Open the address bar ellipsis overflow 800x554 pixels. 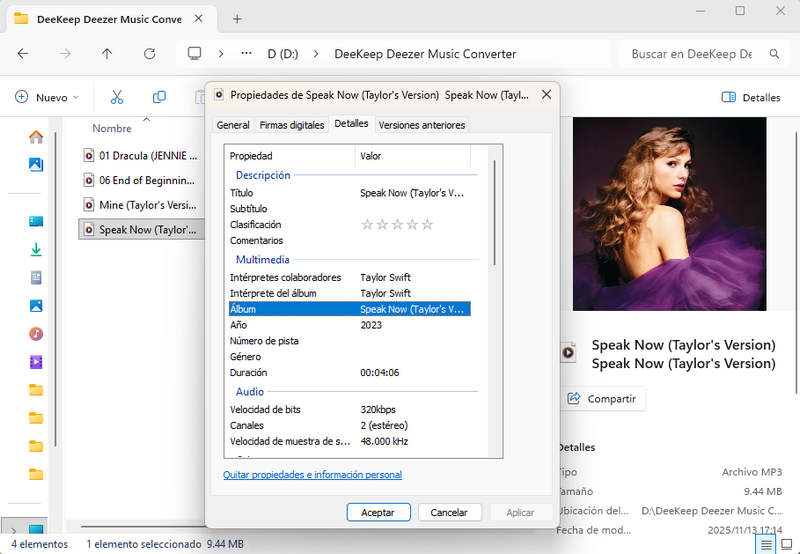[246, 53]
